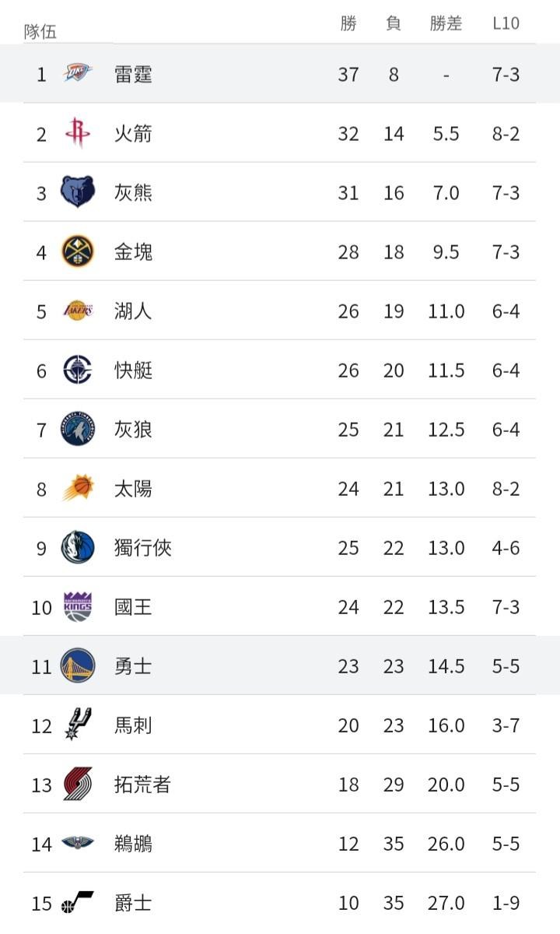560x934 pixels.
Task: Open the 雷霆 team name link
Action: coord(133,74)
